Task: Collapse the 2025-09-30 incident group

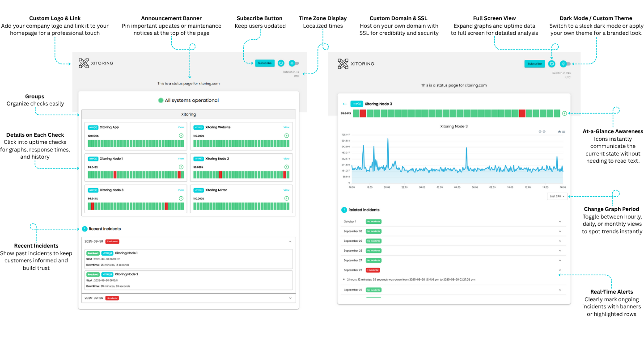Action: 291,241
